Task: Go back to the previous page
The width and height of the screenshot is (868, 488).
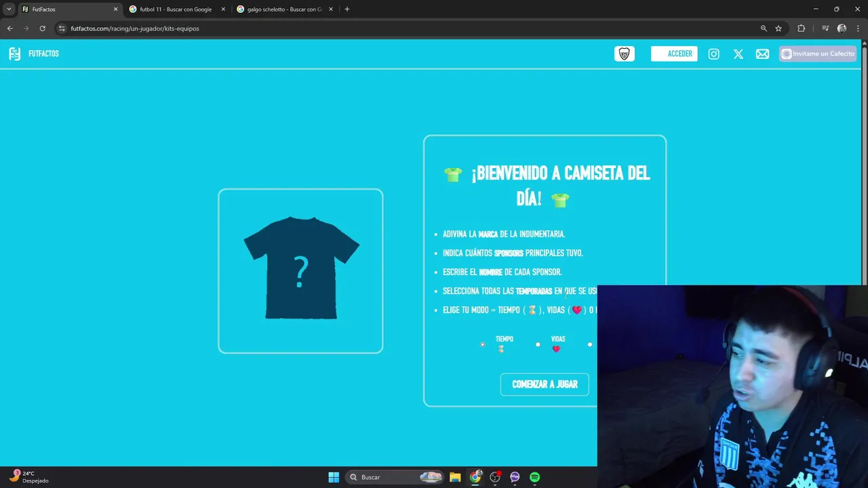Action: point(9,28)
